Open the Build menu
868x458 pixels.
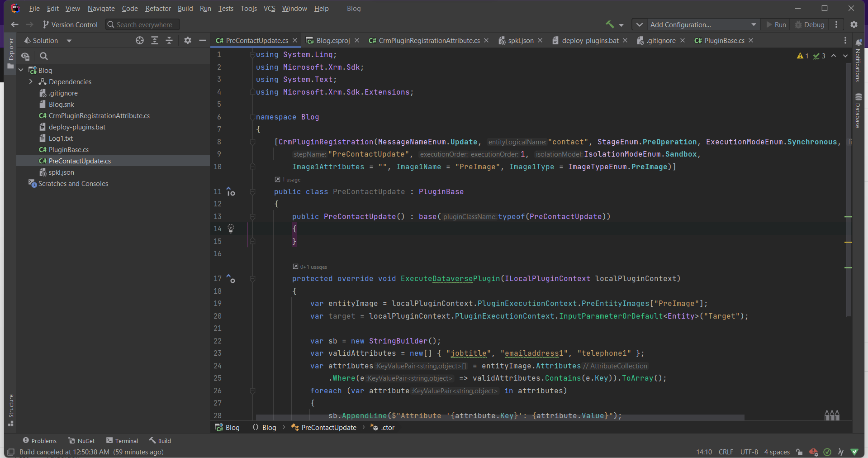pyautogui.click(x=185, y=9)
